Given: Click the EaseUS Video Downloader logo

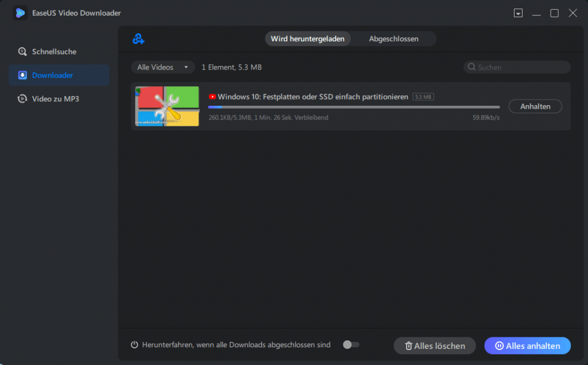Looking at the screenshot, I should tap(20, 13).
